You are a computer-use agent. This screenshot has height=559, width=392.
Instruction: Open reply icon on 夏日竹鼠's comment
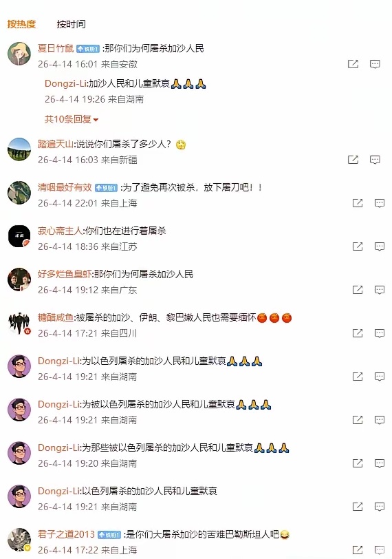(x=375, y=64)
